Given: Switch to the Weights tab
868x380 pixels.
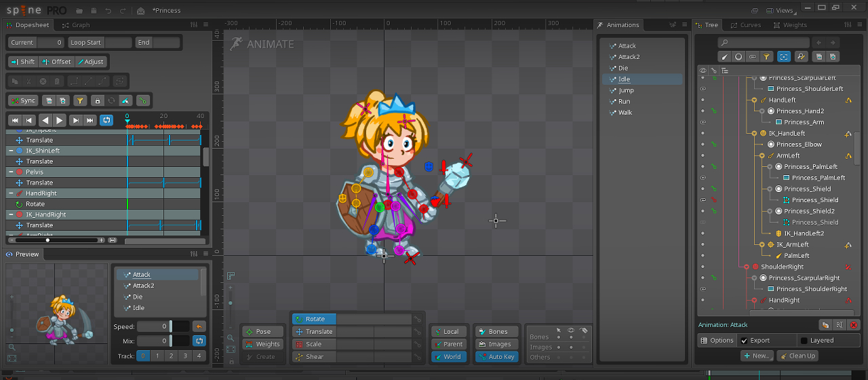Looking at the screenshot, I should (x=790, y=25).
